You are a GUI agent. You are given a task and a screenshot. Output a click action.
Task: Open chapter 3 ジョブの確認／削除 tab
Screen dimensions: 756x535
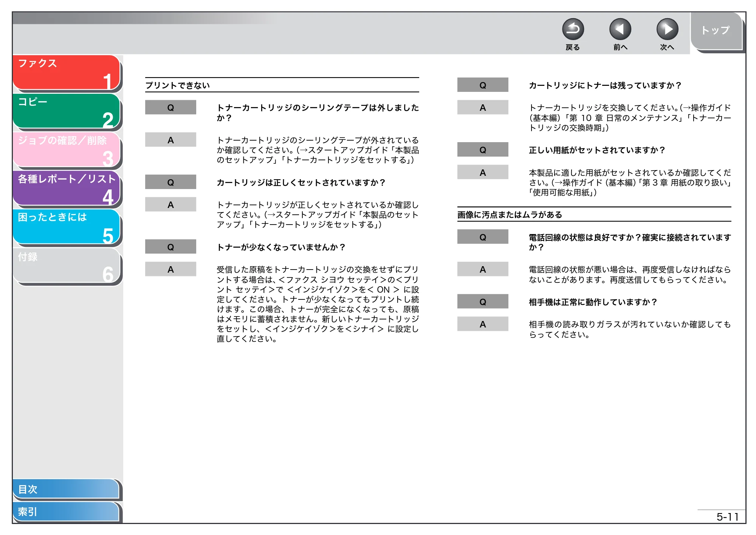(67, 149)
